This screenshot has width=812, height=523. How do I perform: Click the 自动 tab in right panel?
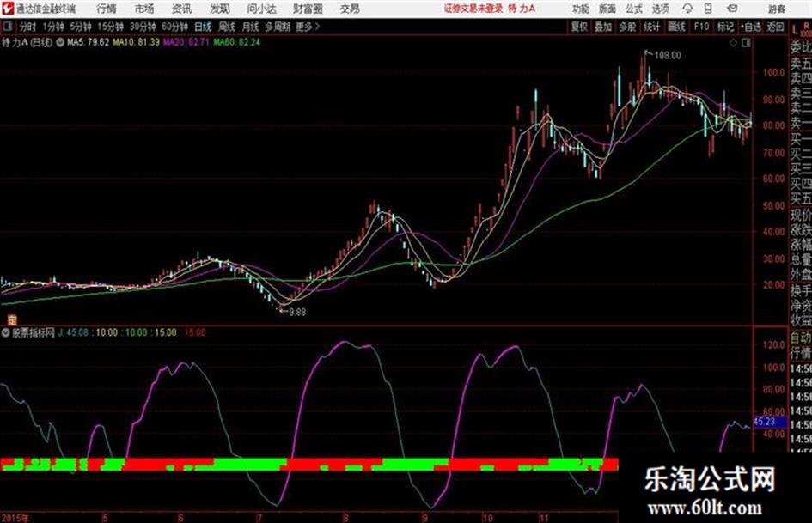pyautogui.click(x=801, y=338)
